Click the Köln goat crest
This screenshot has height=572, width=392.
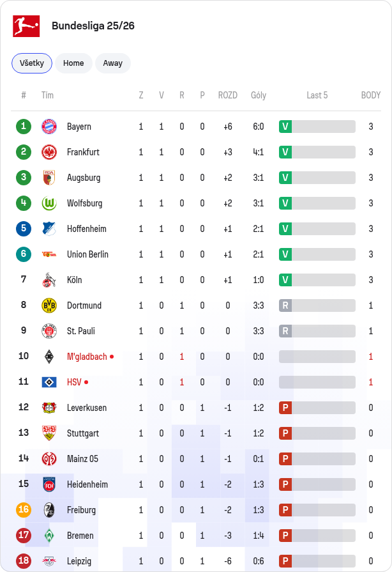49,280
